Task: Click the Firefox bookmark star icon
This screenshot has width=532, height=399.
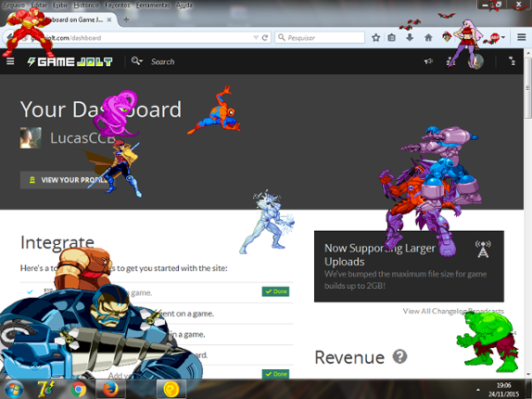Action: [x=375, y=38]
